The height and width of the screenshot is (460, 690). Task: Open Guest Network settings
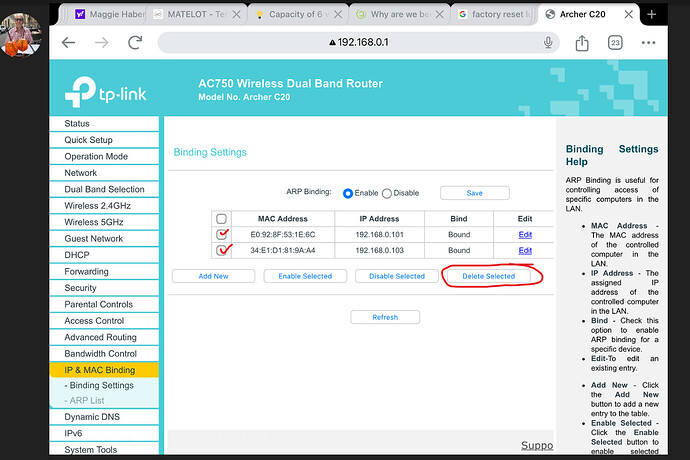coord(104,238)
